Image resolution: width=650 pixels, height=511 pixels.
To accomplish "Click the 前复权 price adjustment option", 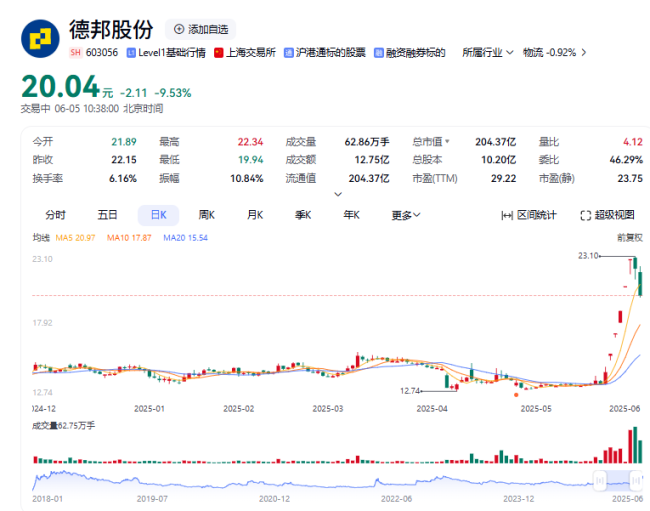I will pyautogui.click(x=629, y=237).
